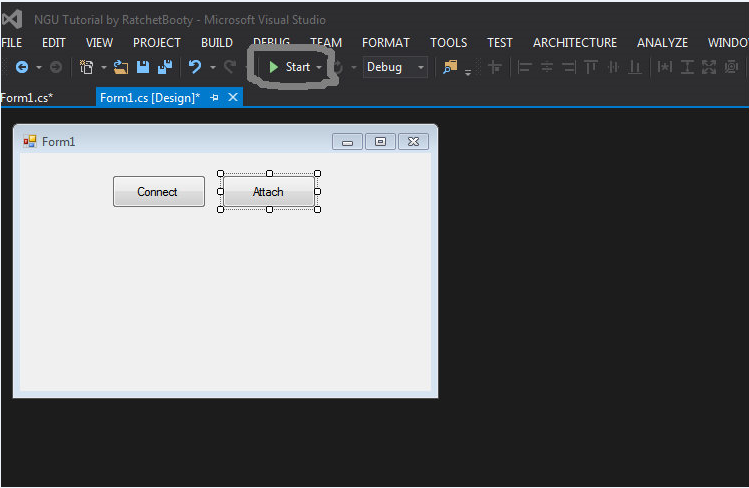Click the New Project toolbar icon
Viewport: 749px width, 488px height.
coord(86,67)
